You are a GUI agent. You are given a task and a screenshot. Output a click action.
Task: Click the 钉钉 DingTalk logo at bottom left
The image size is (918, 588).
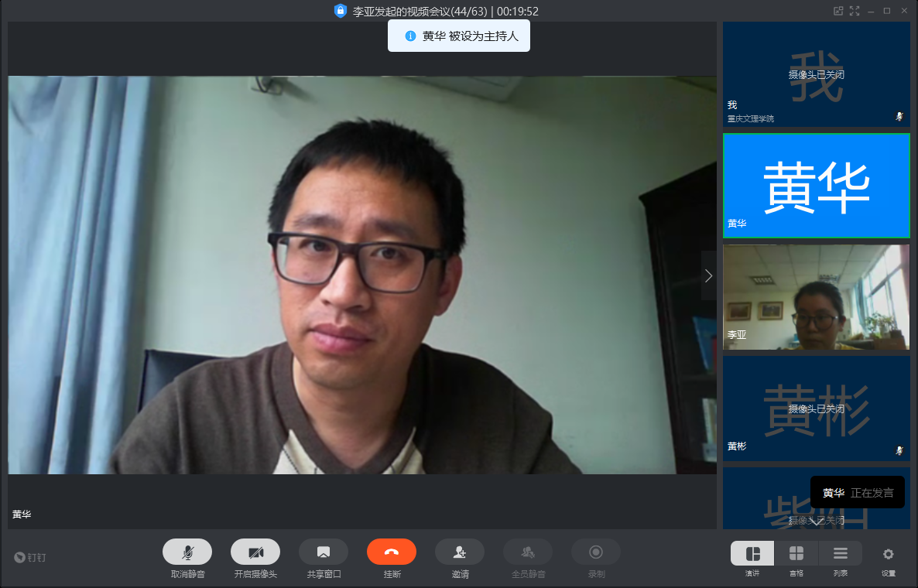tap(30, 557)
